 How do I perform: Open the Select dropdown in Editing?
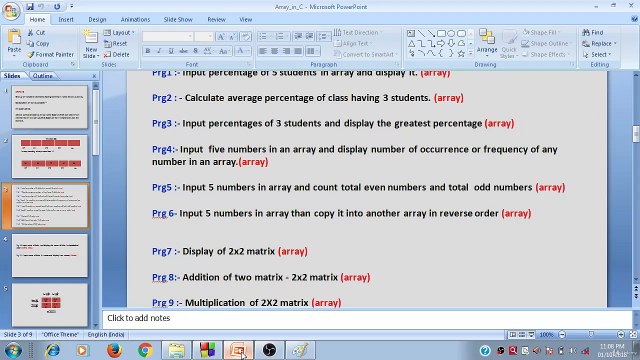click(x=597, y=54)
